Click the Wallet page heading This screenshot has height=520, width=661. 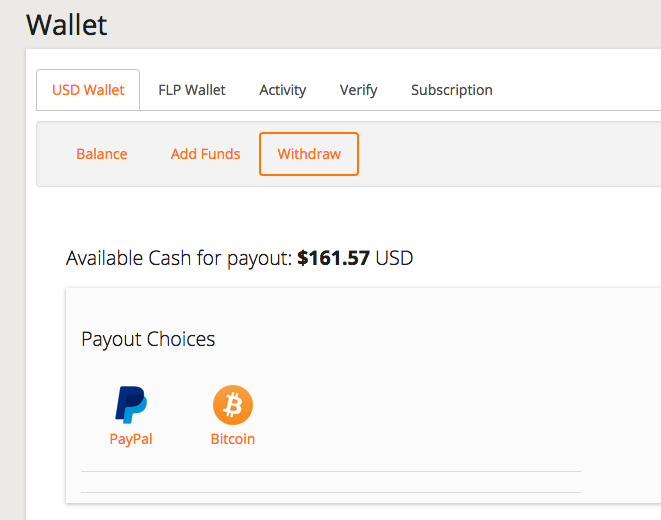click(x=67, y=24)
